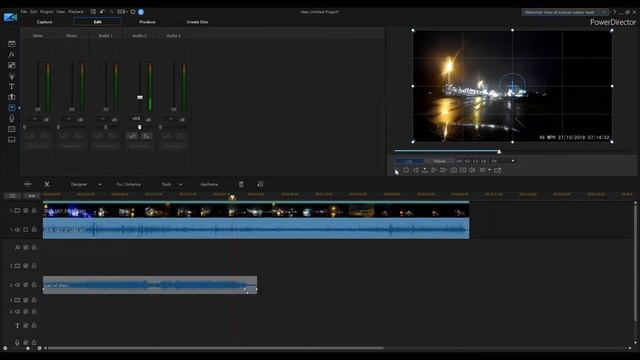Select Movie preview mode button
The height and width of the screenshot is (360, 640).
click(440, 161)
